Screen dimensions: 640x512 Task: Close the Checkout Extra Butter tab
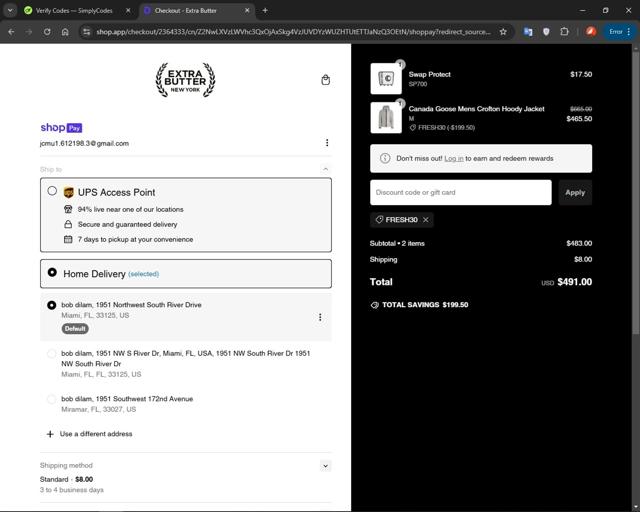[247, 11]
